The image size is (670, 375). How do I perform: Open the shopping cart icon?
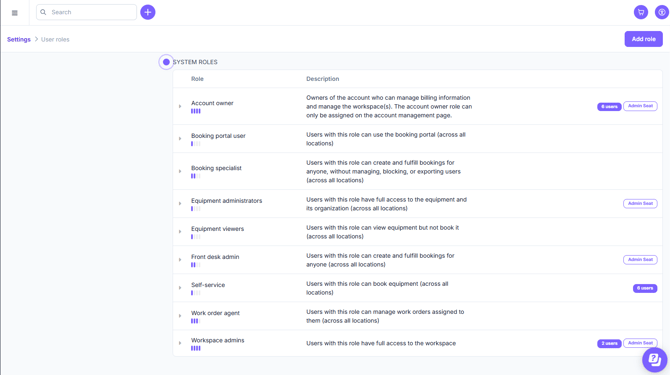(x=641, y=12)
